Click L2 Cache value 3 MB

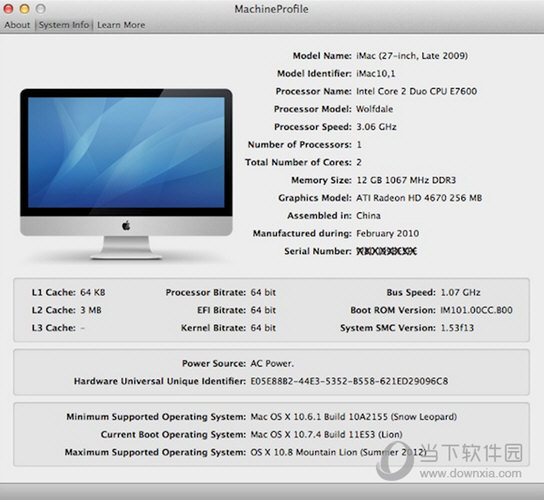[91, 310]
